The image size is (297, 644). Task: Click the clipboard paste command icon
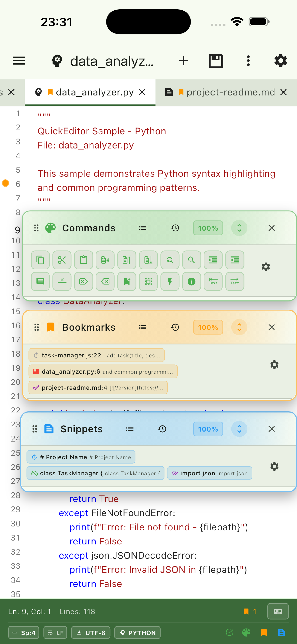(x=84, y=260)
